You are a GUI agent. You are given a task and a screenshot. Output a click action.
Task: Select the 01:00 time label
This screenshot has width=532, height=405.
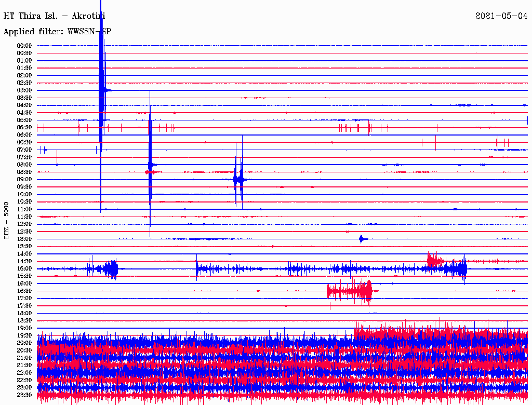point(24,61)
